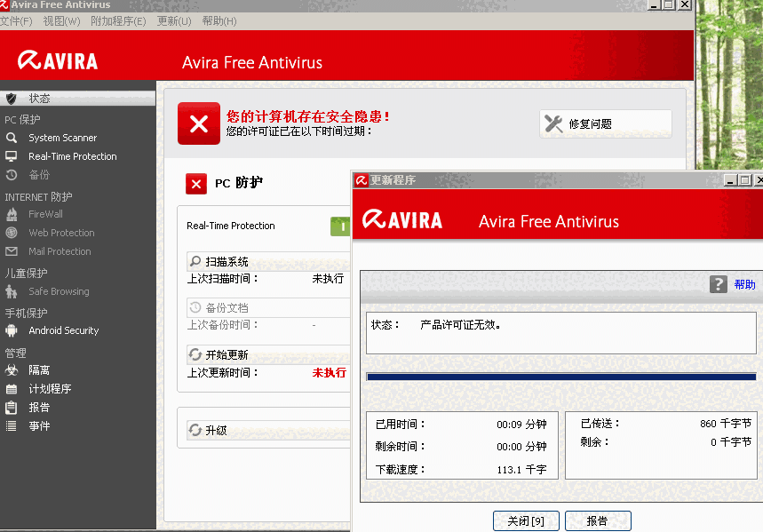Open the 附加程序(E) menu
Viewport: 763px width, 532px height.
tap(118, 21)
